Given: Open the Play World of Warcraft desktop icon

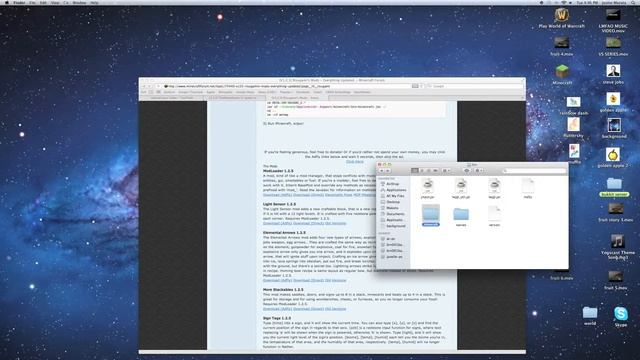Looking at the screenshot, I should pos(562,15).
